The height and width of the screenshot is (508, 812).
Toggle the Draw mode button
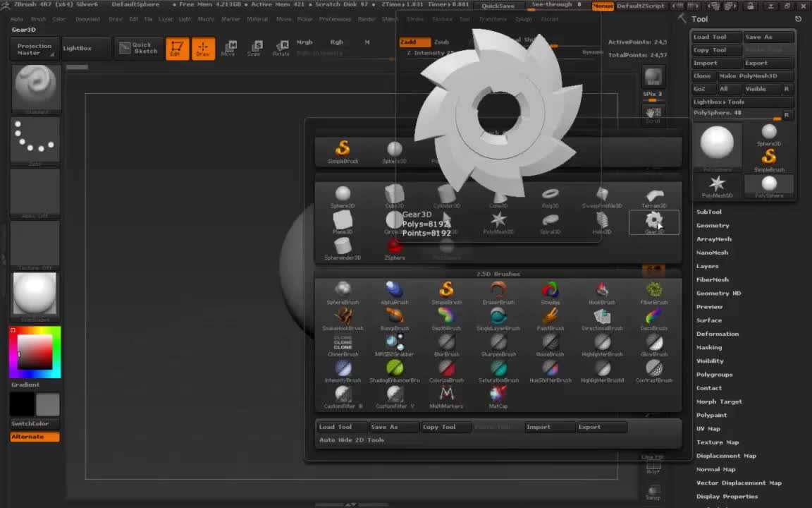click(x=203, y=48)
